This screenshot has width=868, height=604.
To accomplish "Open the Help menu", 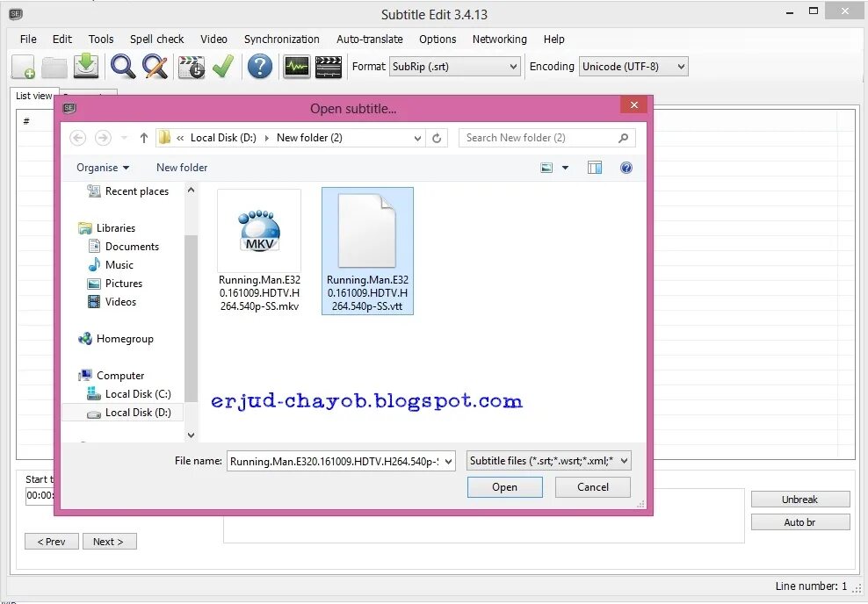I will tap(553, 40).
